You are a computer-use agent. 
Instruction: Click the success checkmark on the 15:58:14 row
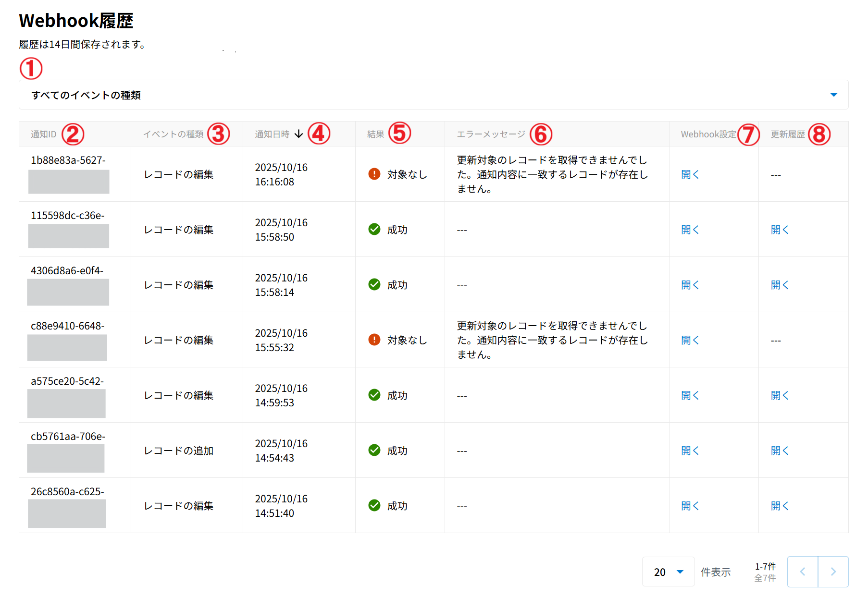[x=374, y=284]
